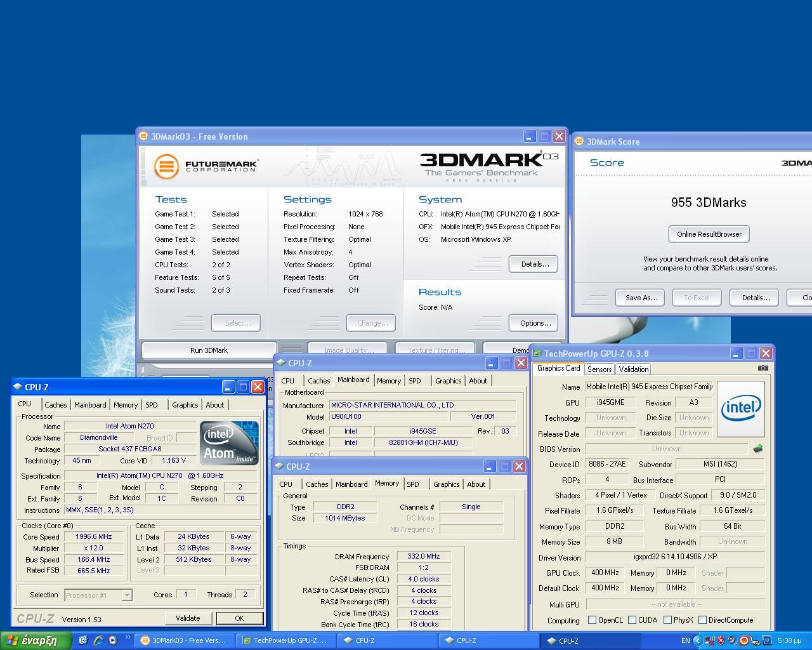The image size is (812, 650).
Task: Click Save As in 3DMark Score
Action: pyautogui.click(x=640, y=298)
